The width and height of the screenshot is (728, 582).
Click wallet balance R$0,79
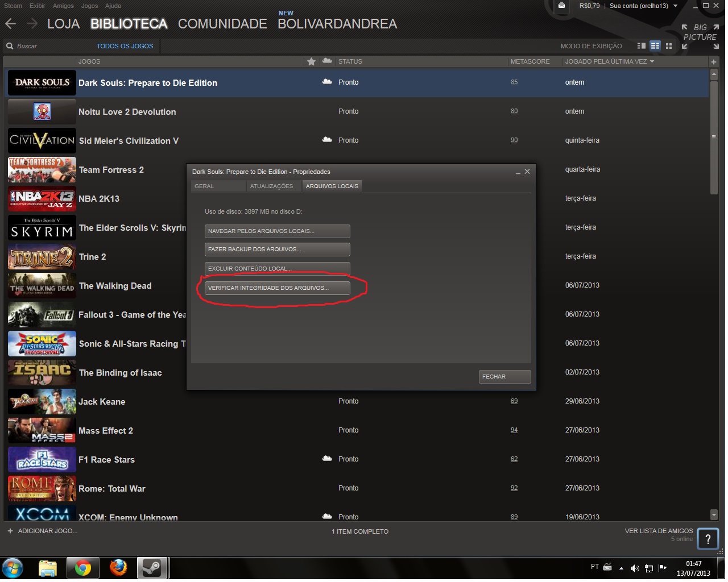tap(589, 6)
